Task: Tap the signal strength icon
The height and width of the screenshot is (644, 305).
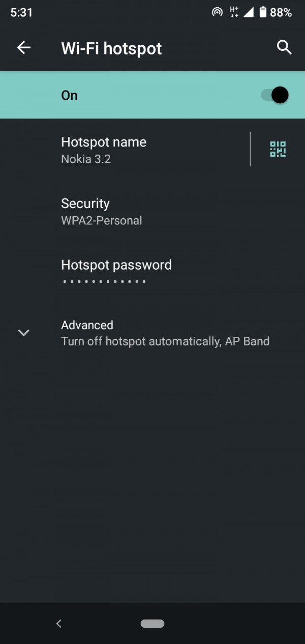Action: pos(248,12)
